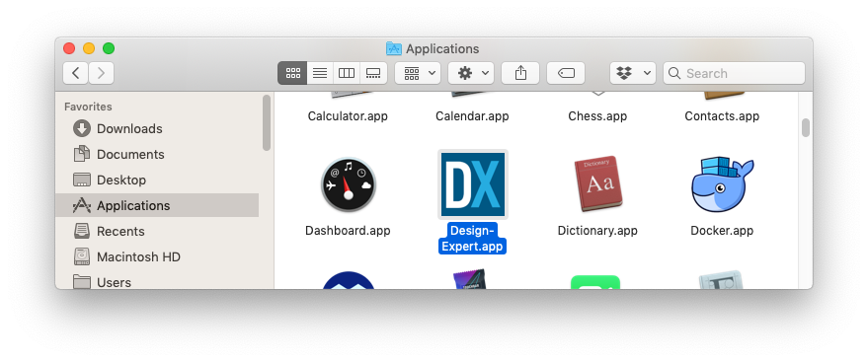Click the Design-Expert.app label
Screen dimensions: 868x362
[472, 238]
